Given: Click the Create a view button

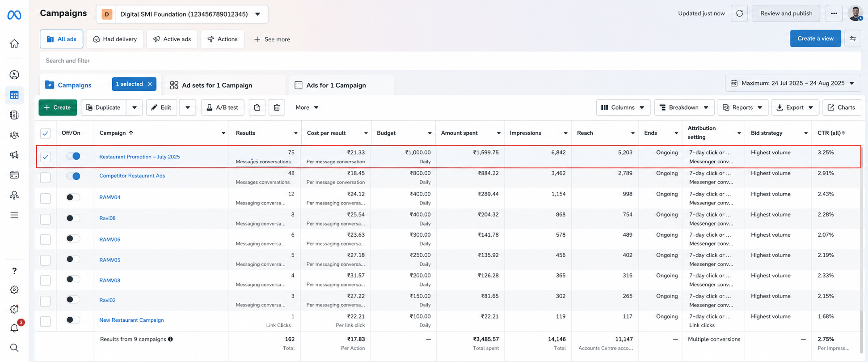Looking at the screenshot, I should pyautogui.click(x=815, y=38).
